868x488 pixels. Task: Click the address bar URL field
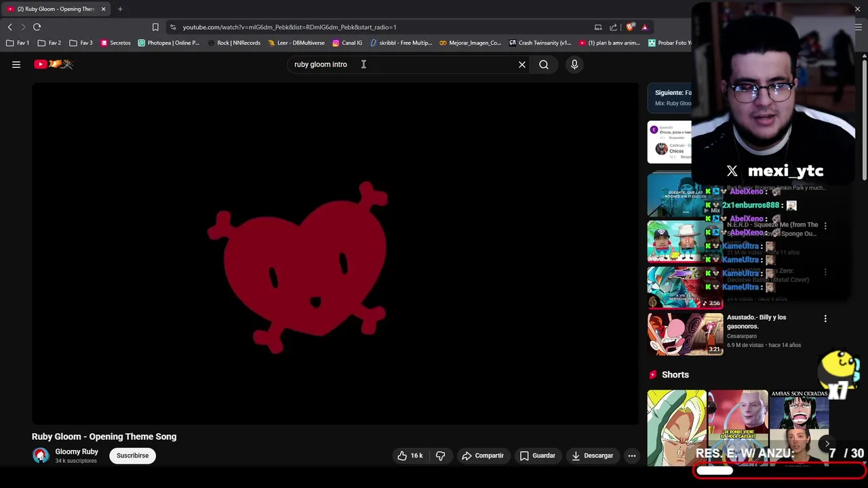(380, 27)
